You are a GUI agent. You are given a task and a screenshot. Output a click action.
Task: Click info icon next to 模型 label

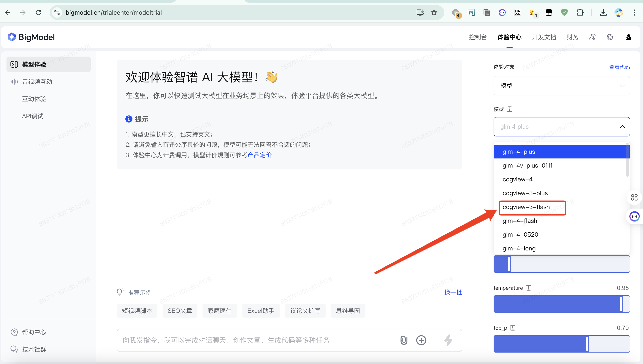[x=510, y=109]
